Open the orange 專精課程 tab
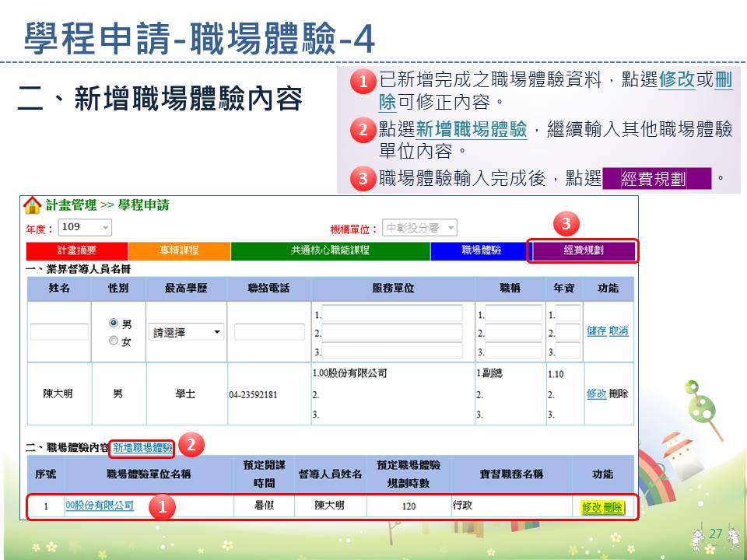The width and height of the screenshot is (747, 560). [x=179, y=250]
